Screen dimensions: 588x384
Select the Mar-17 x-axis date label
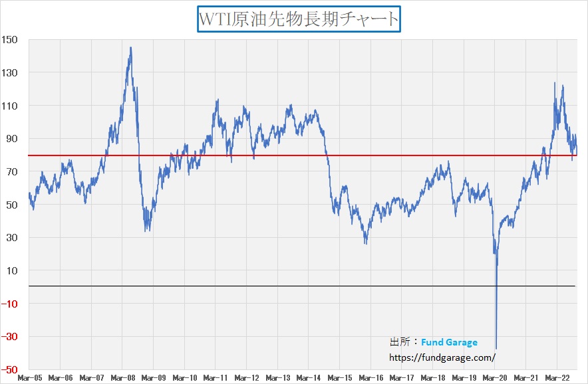(x=402, y=378)
